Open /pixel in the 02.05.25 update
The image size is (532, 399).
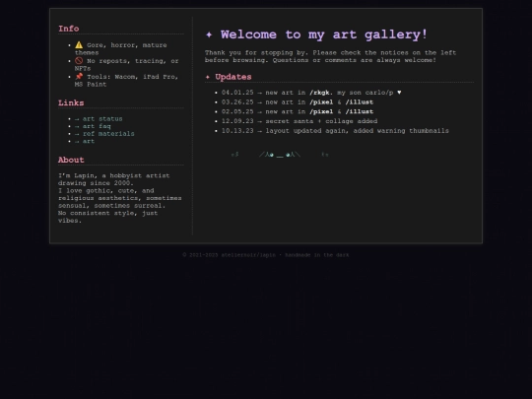pyautogui.click(x=321, y=111)
